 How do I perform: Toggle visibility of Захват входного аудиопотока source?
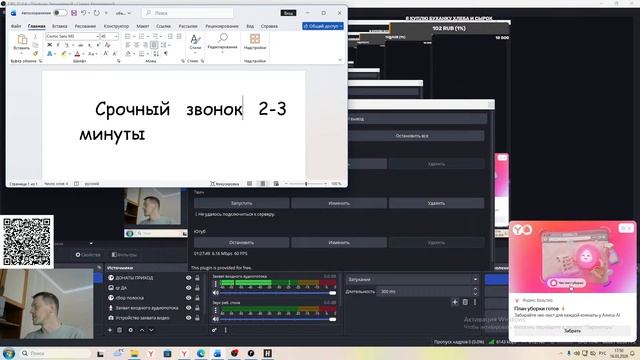(189, 308)
